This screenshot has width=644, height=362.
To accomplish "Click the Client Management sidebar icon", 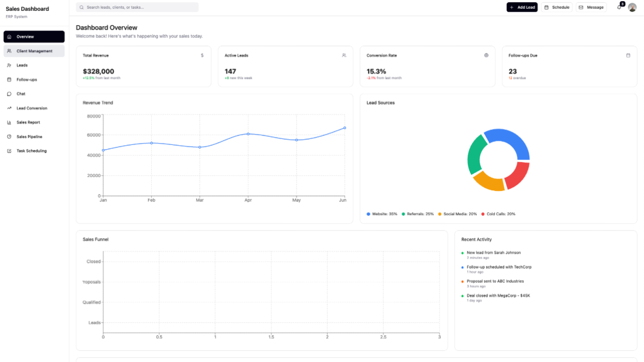I will pos(10,51).
